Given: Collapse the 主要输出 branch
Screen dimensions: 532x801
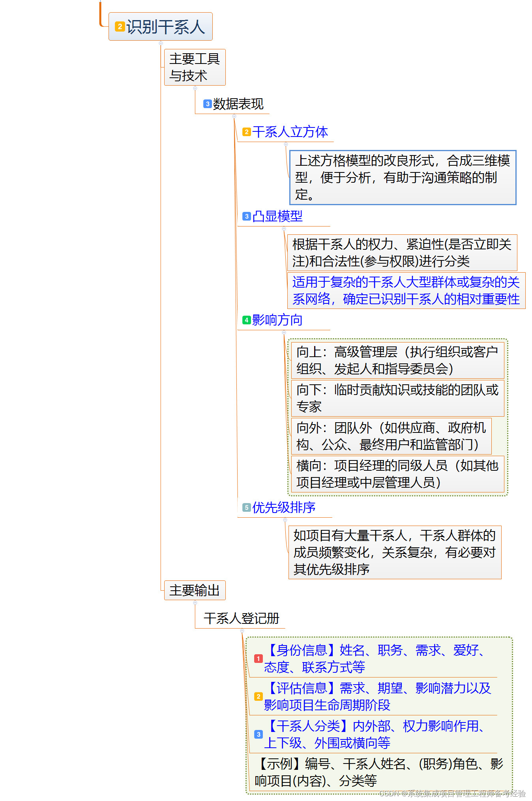Looking at the screenshot, I should [195, 603].
